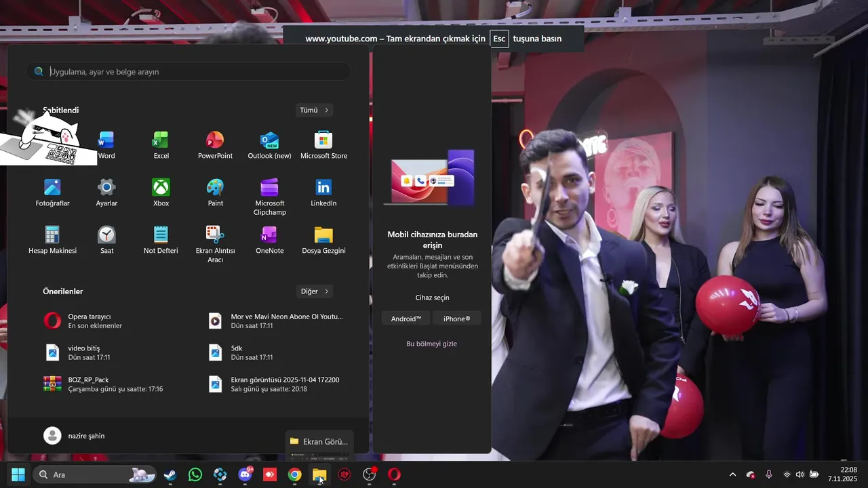Expand Tümü pinned apps list
The image size is (868, 488).
click(314, 110)
